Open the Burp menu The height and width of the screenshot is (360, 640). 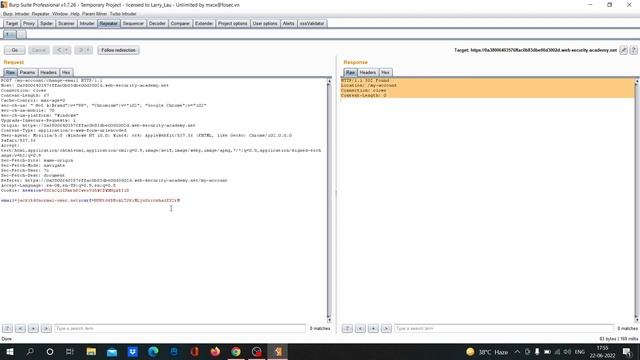coord(8,14)
